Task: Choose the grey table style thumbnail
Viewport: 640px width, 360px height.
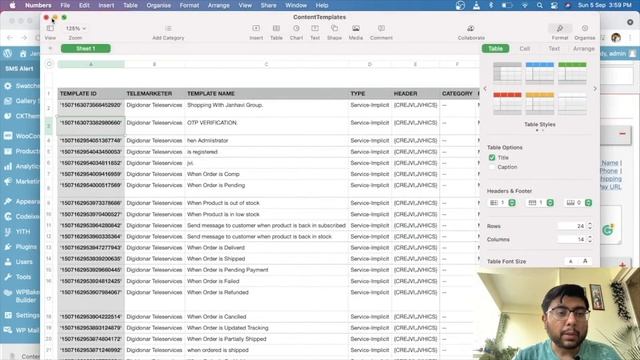Action: pyautogui.click(x=507, y=73)
